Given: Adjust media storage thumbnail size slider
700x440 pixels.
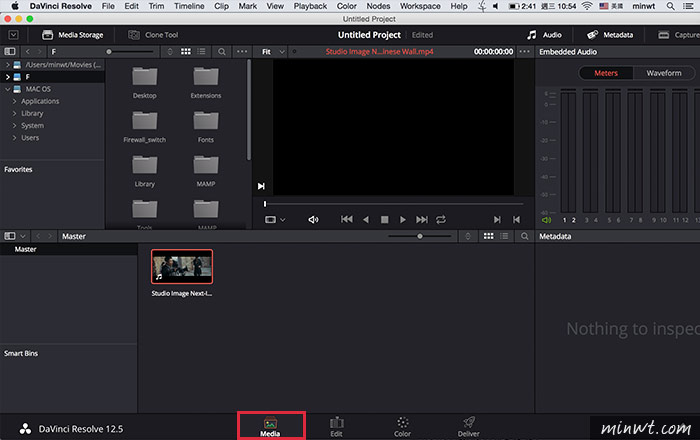Looking at the screenshot, I should (x=108, y=52).
